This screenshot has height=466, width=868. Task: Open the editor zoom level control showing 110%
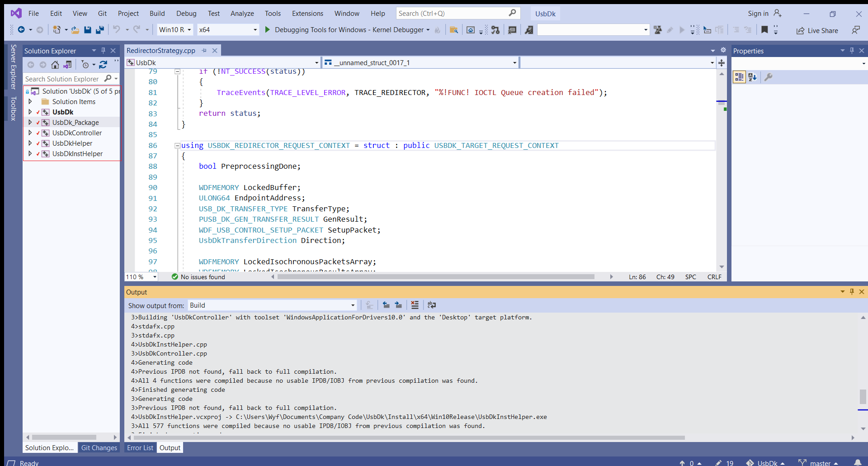[x=141, y=276]
